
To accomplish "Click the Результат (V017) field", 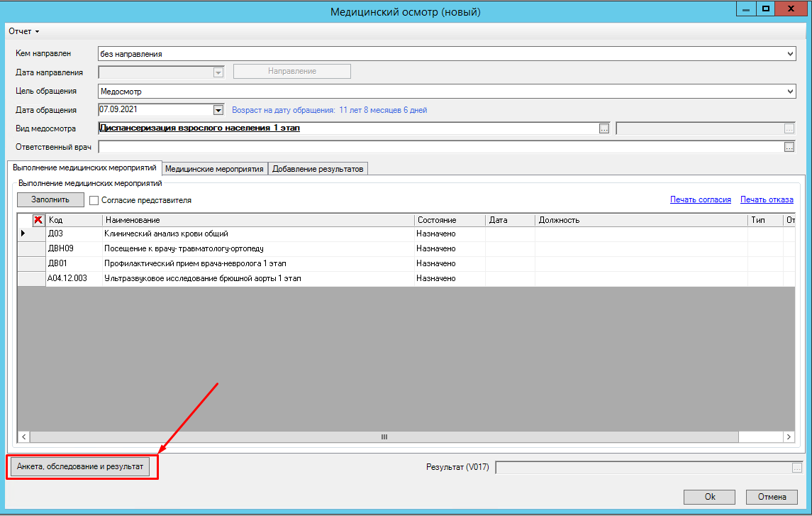I will [x=644, y=468].
